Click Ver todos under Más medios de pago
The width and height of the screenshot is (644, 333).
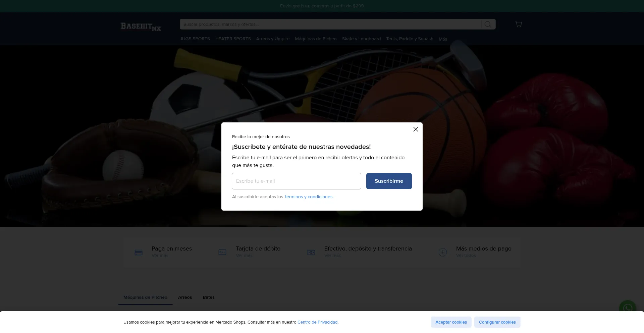point(466,256)
